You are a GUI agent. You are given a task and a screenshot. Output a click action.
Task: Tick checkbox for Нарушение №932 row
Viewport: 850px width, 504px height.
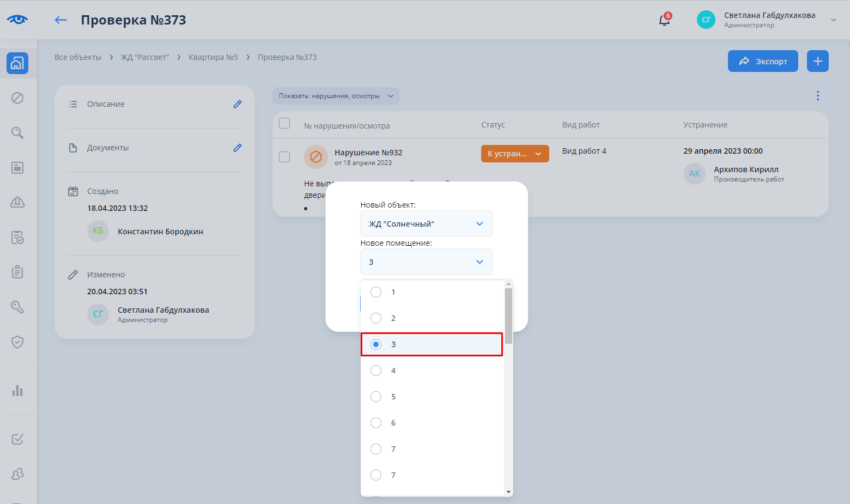click(x=284, y=157)
